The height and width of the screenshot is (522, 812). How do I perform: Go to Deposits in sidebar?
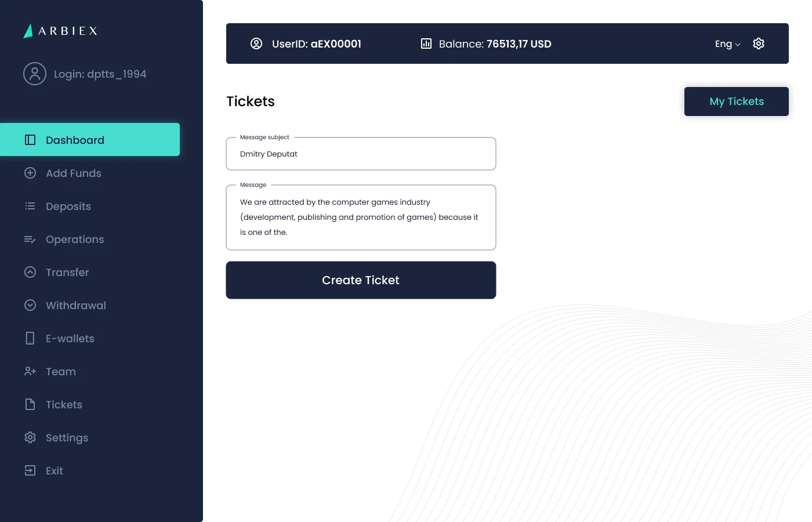[x=90, y=206]
